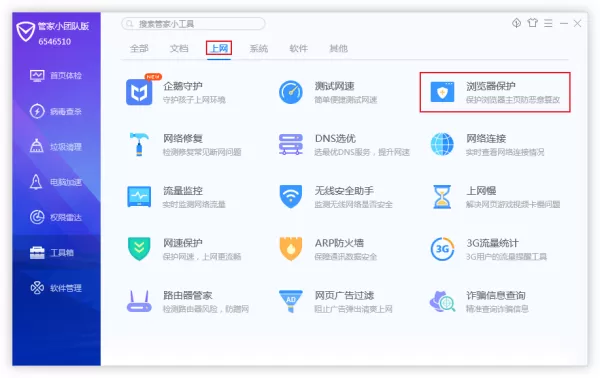Click the skin (shirt) icon in title bar
600x378 pixels.
click(x=532, y=23)
